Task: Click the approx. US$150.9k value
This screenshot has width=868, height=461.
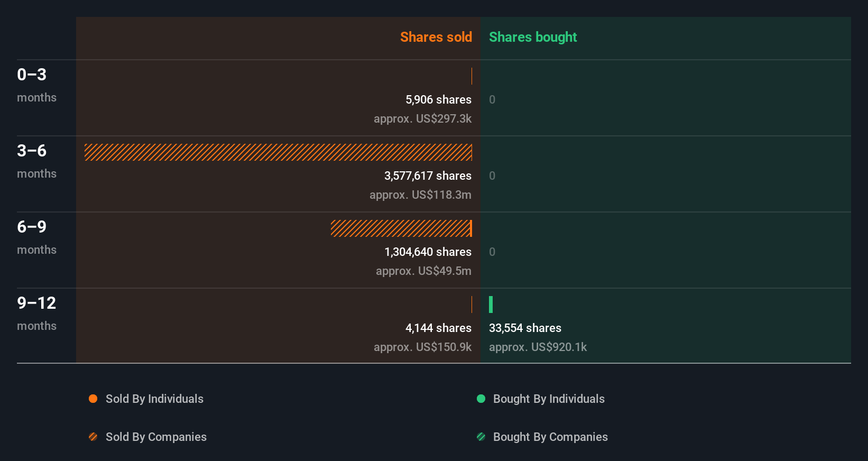Action: click(x=422, y=347)
